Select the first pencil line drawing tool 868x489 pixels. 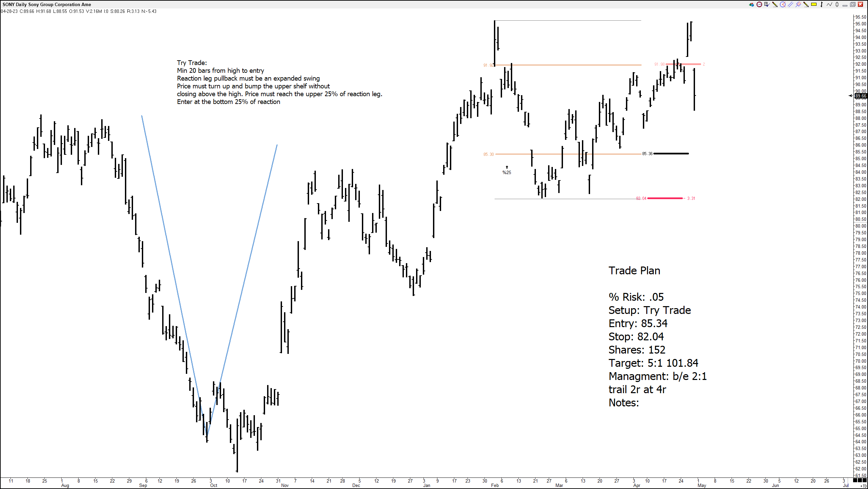point(775,4)
